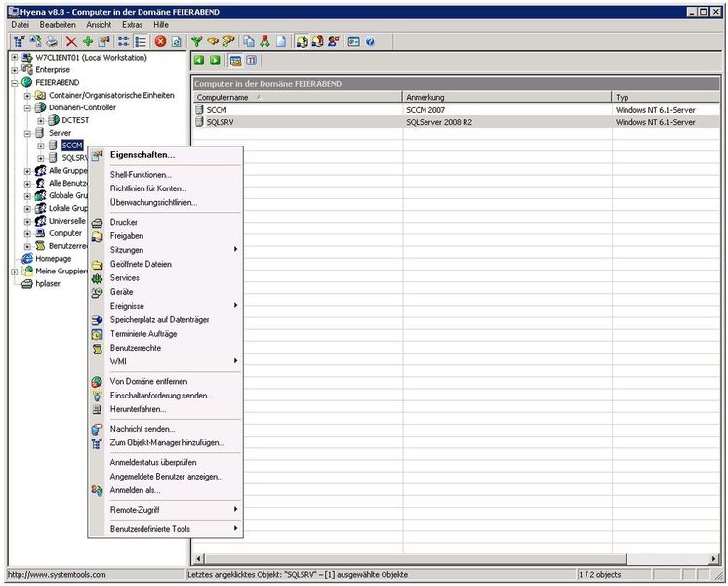Click the green forward arrow in right pane
The image size is (728, 586).
click(215, 60)
